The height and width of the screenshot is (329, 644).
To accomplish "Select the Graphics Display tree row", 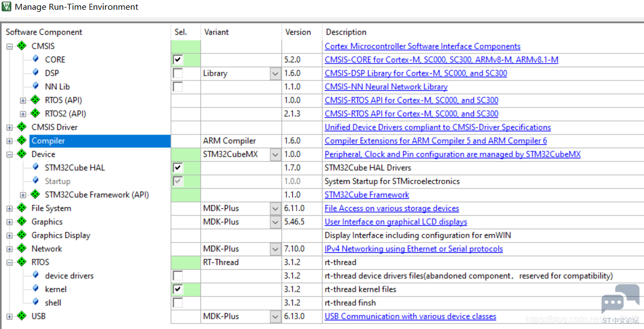I will click(x=61, y=236).
